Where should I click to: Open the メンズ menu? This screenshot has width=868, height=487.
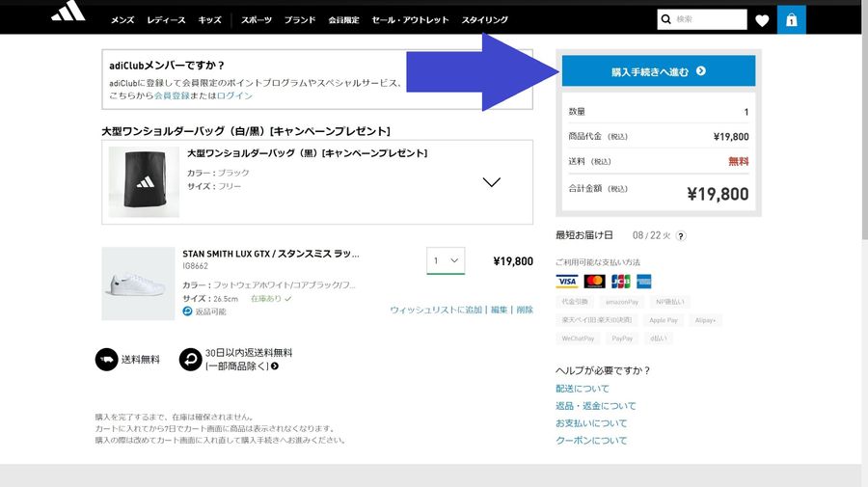(x=122, y=20)
